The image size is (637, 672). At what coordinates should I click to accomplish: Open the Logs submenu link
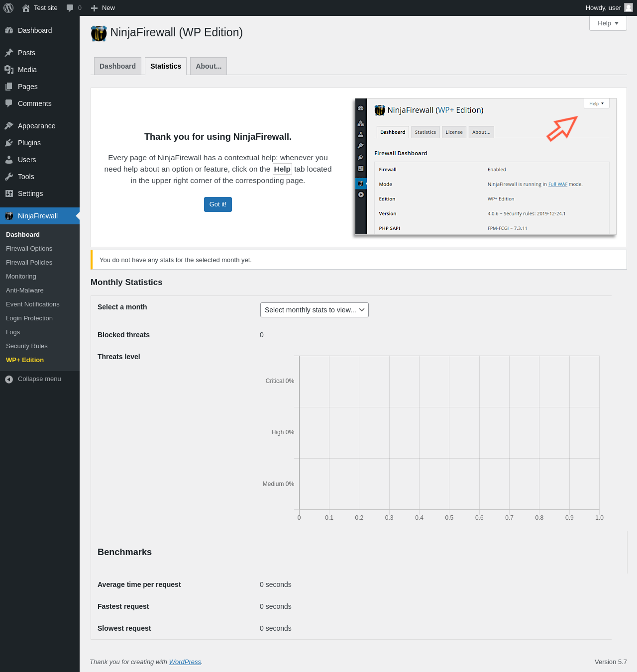point(13,332)
